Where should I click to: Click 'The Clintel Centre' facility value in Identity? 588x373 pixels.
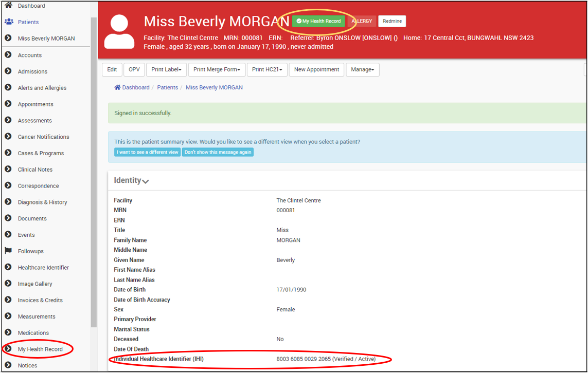click(298, 201)
